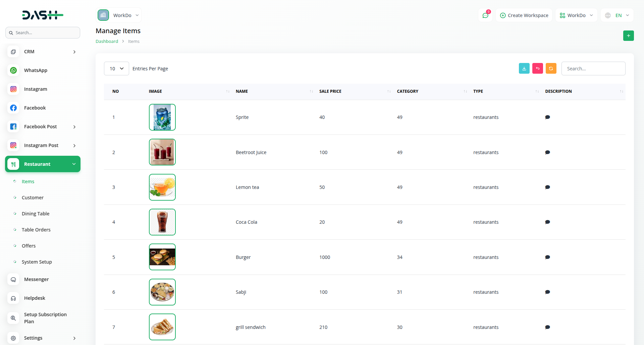Click the DASH logo

(43, 15)
